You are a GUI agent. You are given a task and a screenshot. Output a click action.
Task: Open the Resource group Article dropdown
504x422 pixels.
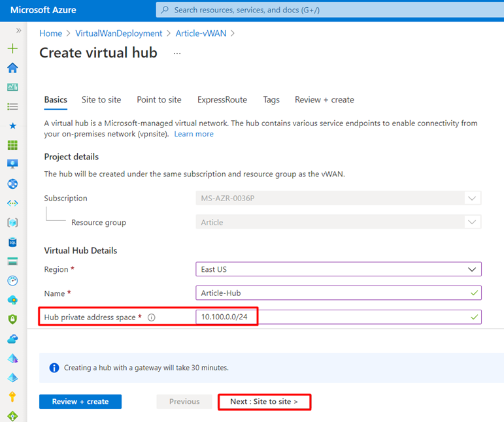[x=339, y=222]
